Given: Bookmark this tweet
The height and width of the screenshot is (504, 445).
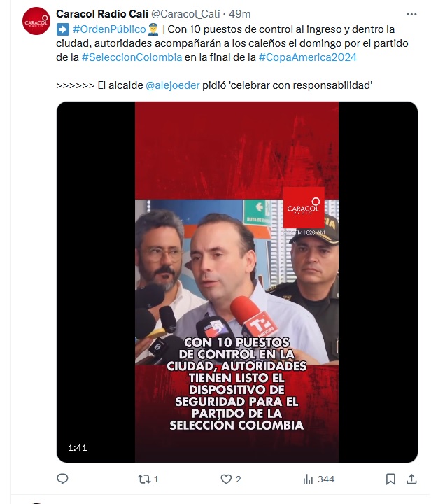Looking at the screenshot, I should click(x=390, y=479).
